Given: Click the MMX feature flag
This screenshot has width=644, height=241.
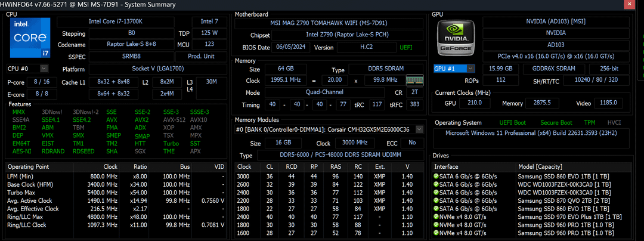Looking at the screenshot, I should point(18,112).
